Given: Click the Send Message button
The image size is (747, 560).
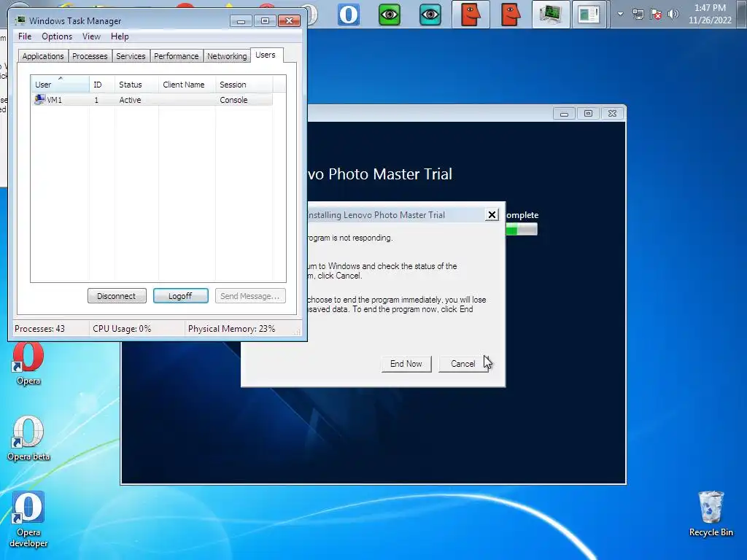Looking at the screenshot, I should click(x=250, y=296).
